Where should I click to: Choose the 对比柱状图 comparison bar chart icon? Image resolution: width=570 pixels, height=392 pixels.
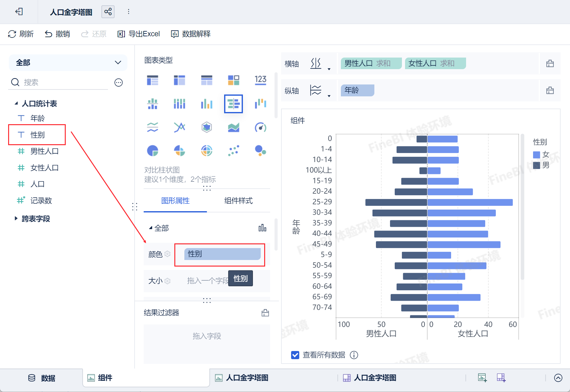click(234, 104)
